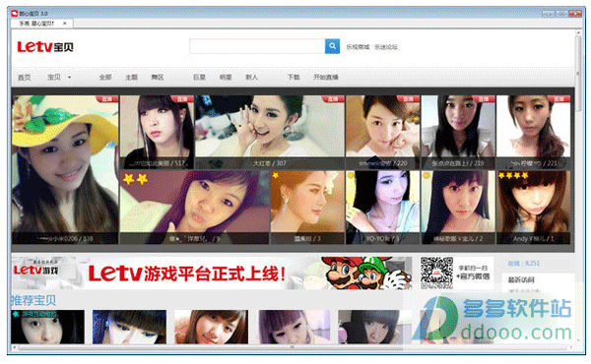The height and width of the screenshot is (364, 591).
Task: Go to 首页 in the navigation bar
Action: pyautogui.click(x=24, y=77)
